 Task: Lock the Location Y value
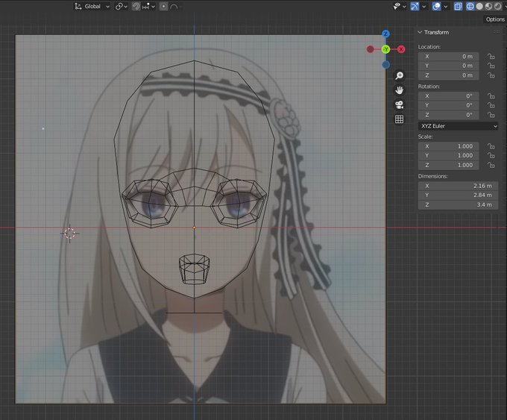tap(491, 66)
